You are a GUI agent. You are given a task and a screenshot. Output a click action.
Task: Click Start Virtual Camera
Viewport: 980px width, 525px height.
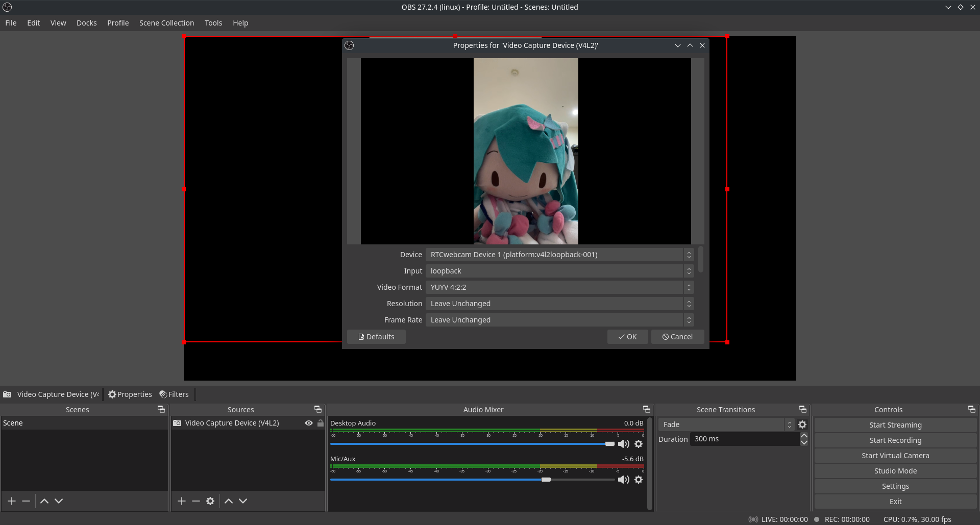[x=895, y=456]
